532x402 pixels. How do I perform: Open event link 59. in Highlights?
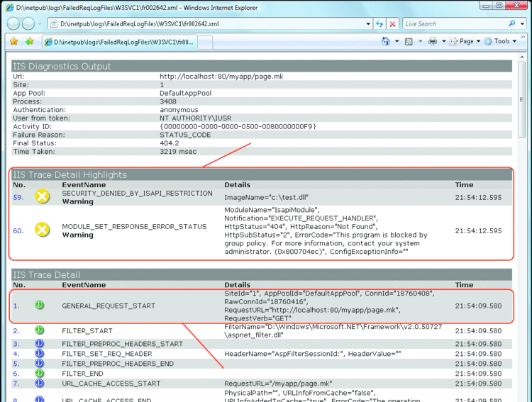(18, 197)
